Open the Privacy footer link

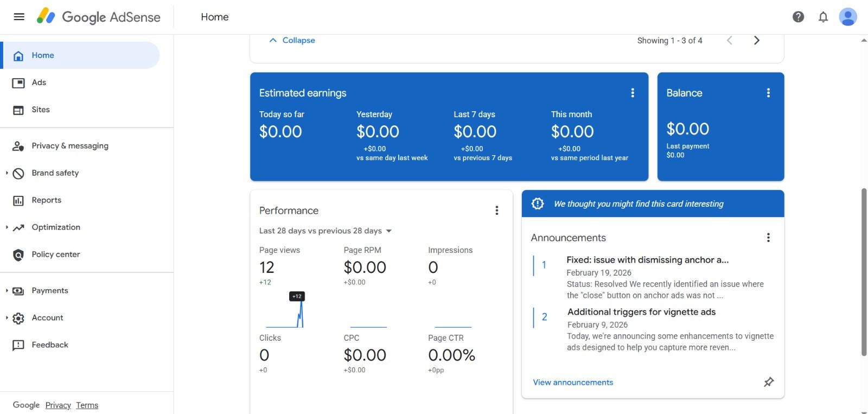tap(58, 405)
